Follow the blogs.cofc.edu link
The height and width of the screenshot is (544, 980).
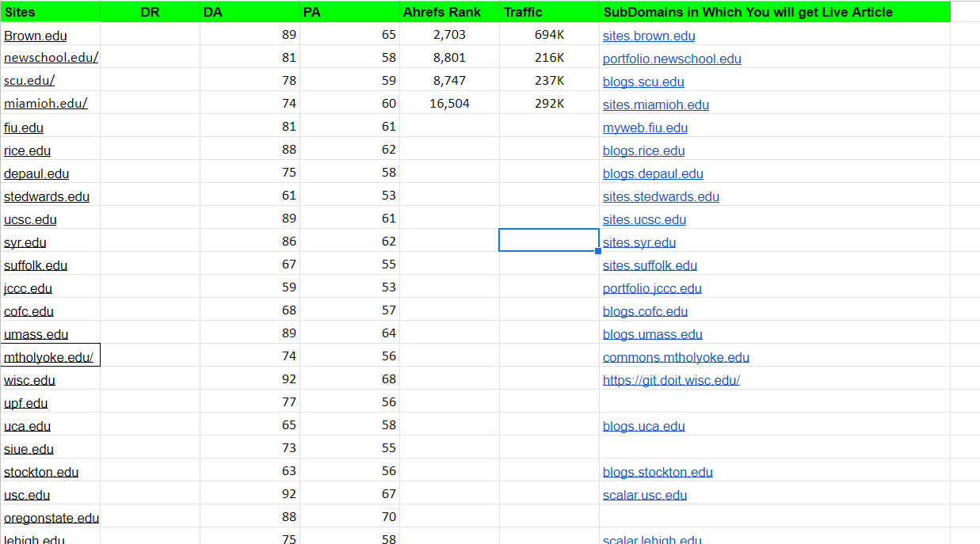click(x=645, y=311)
